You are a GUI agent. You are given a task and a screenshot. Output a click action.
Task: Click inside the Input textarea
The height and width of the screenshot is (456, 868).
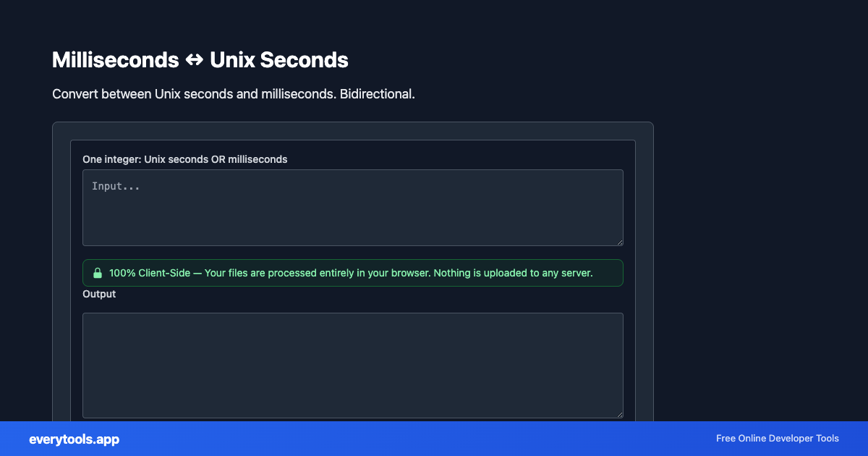[x=352, y=210]
